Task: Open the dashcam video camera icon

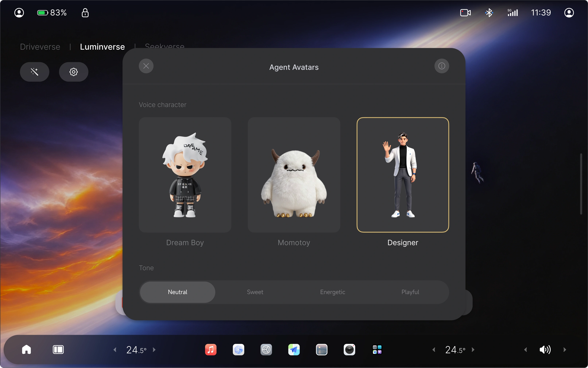Action: click(x=465, y=13)
